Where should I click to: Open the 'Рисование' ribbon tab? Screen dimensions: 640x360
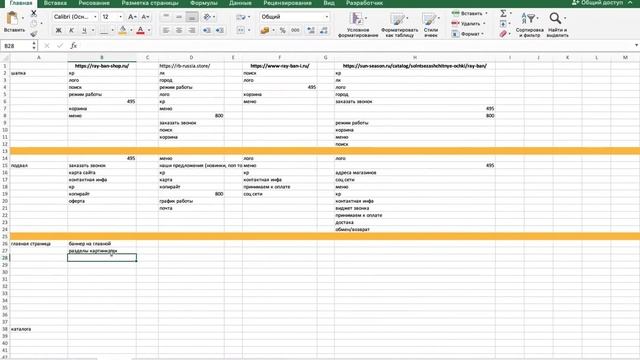click(94, 3)
